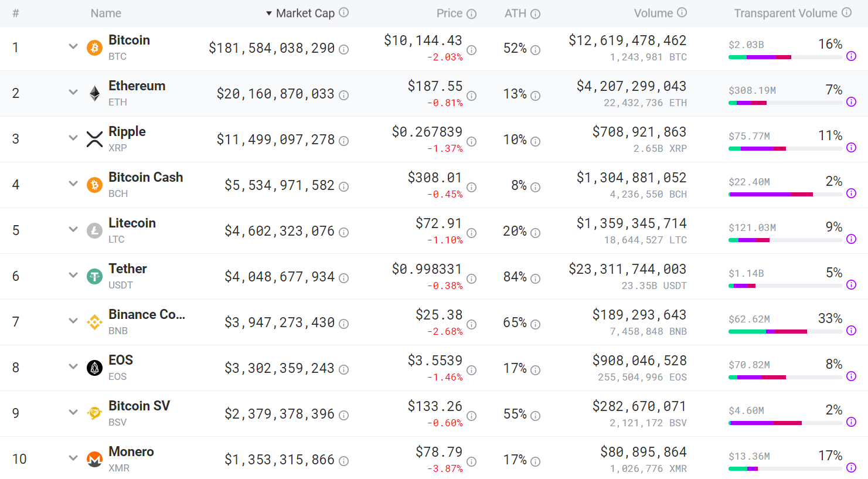Click the Tether green logo icon
868x479 pixels.
click(94, 276)
